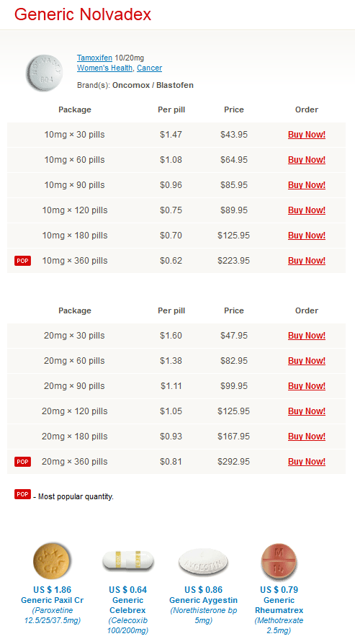This screenshot has width=355, height=644.
Task: Click the Nolvadex white pill image
Action: [45, 73]
